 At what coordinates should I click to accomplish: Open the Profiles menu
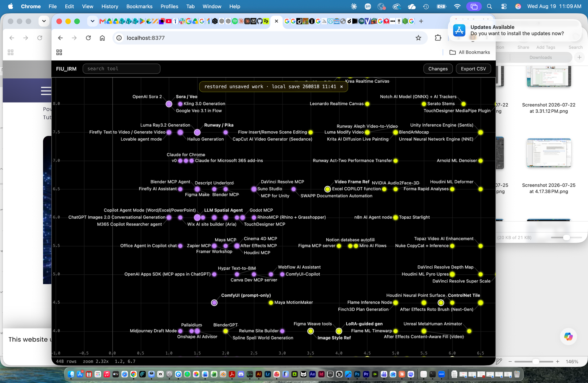click(x=169, y=6)
